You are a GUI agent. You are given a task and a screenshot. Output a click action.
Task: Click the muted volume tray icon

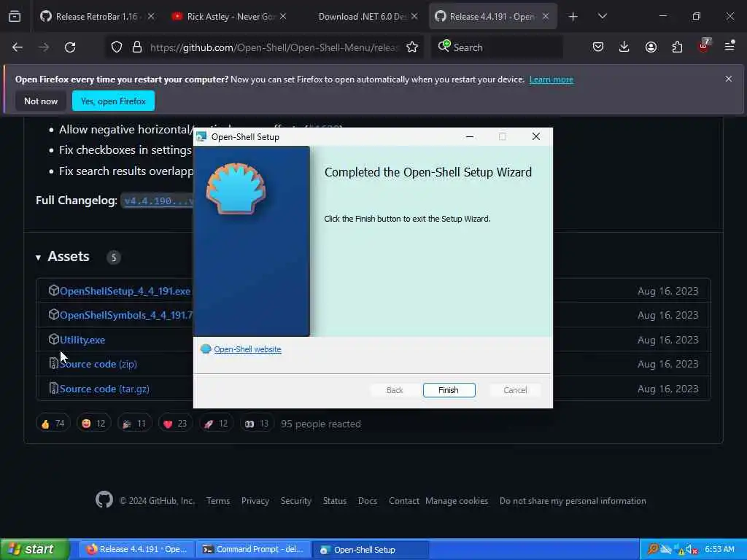coord(692,550)
